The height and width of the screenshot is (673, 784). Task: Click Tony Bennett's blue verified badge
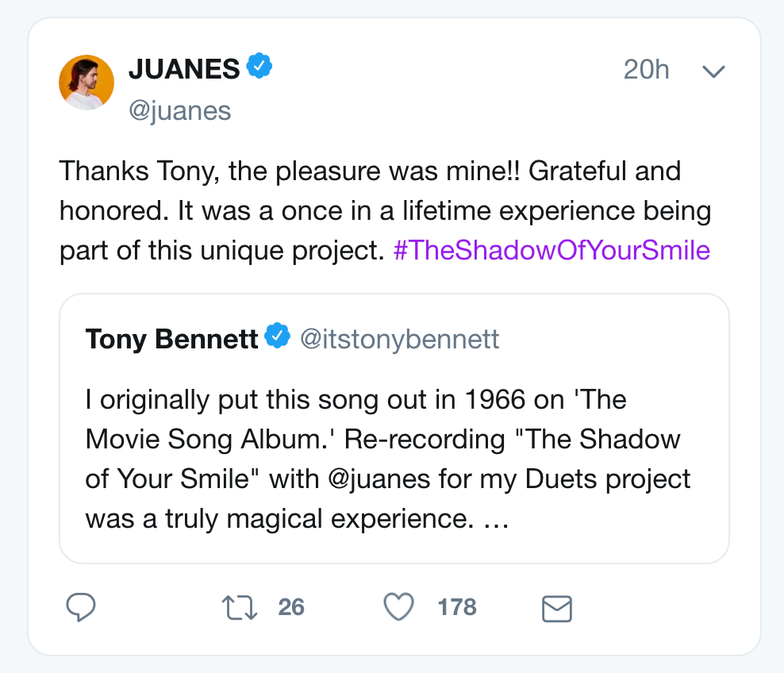coord(278,338)
